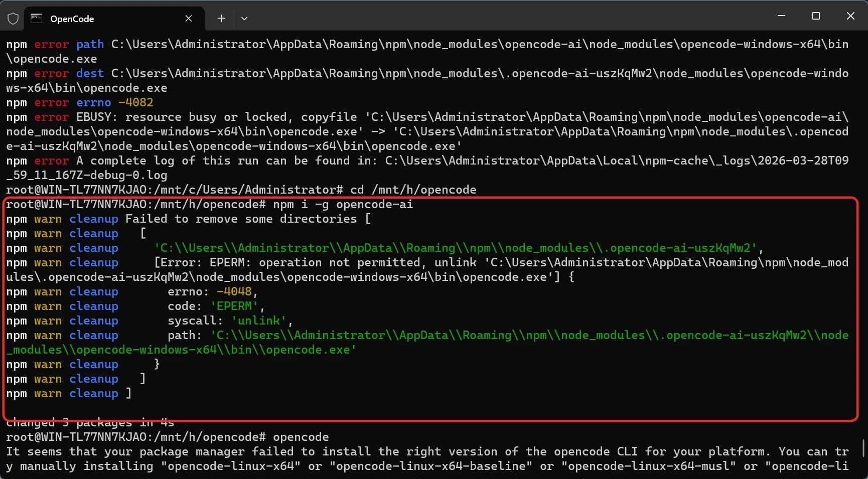
Task: Open a new terminal tab
Action: 221,19
